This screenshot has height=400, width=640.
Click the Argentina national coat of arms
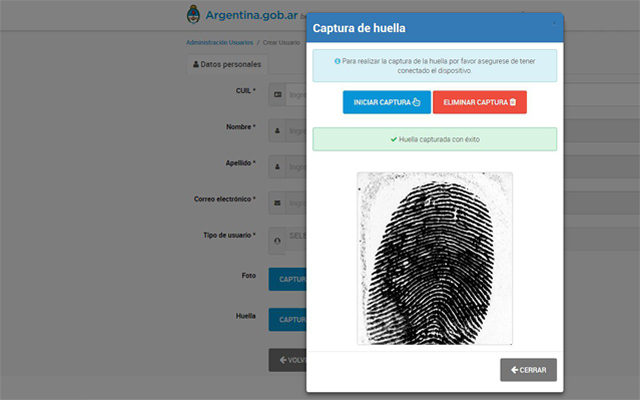[x=193, y=15]
